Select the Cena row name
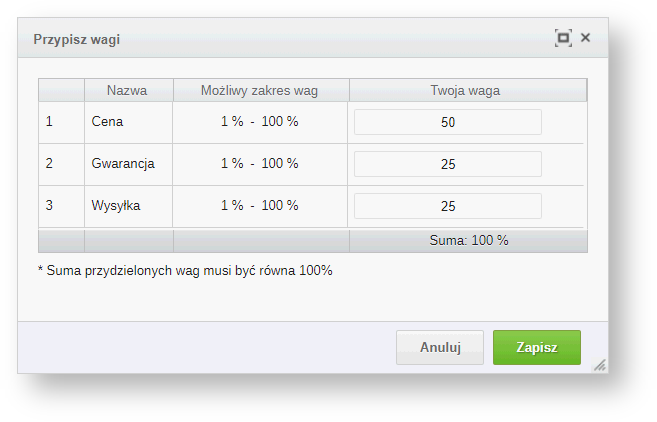The width and height of the screenshot is (657, 422). click(x=106, y=122)
